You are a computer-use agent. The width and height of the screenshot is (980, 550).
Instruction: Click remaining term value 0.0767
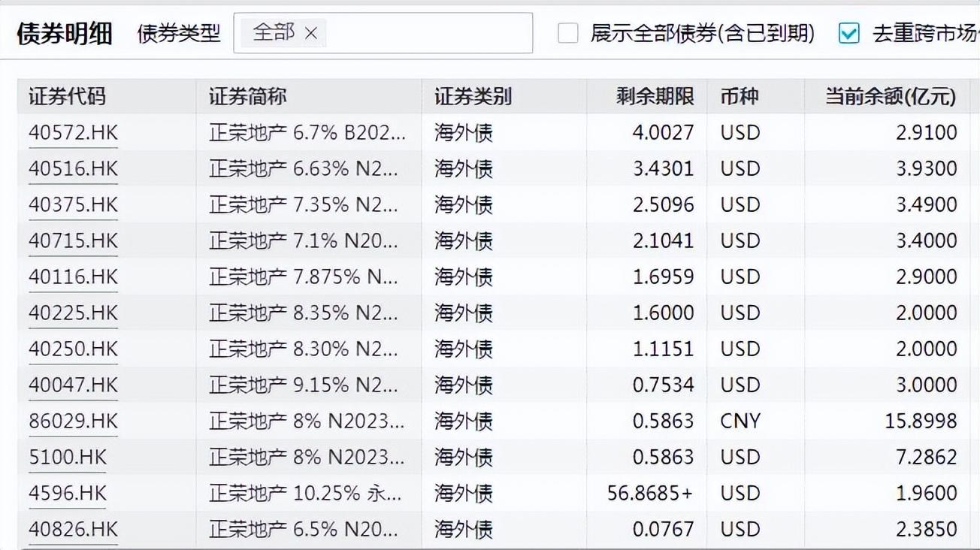pos(664,530)
